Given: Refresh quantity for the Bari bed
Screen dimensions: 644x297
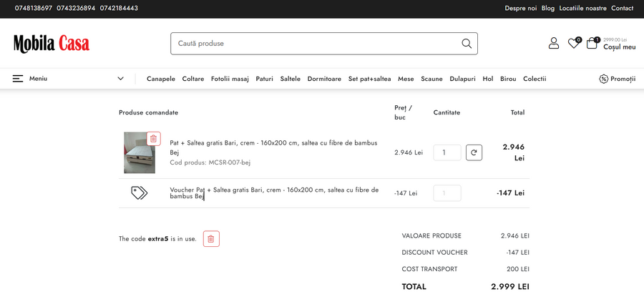Looking at the screenshot, I should point(474,152).
